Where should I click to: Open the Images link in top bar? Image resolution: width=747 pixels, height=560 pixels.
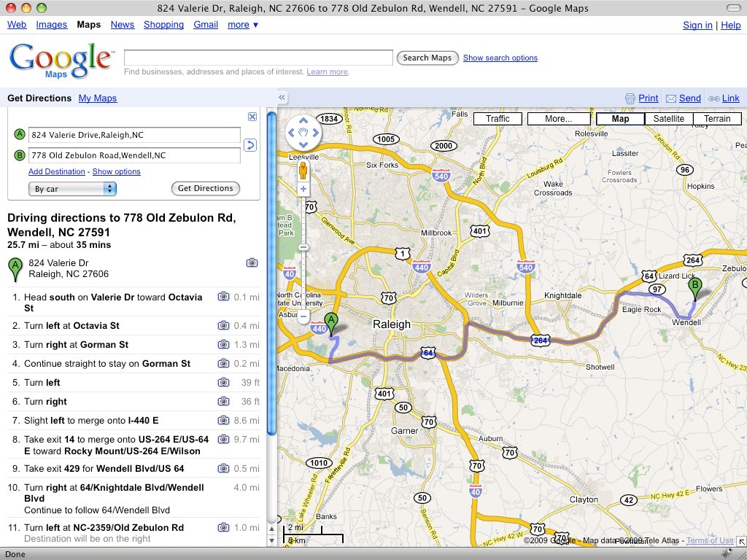52,25
